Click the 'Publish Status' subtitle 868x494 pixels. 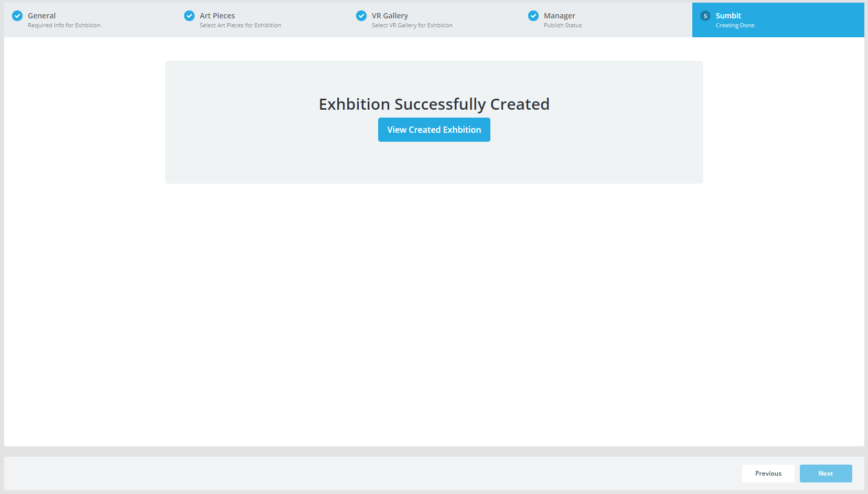click(x=563, y=25)
